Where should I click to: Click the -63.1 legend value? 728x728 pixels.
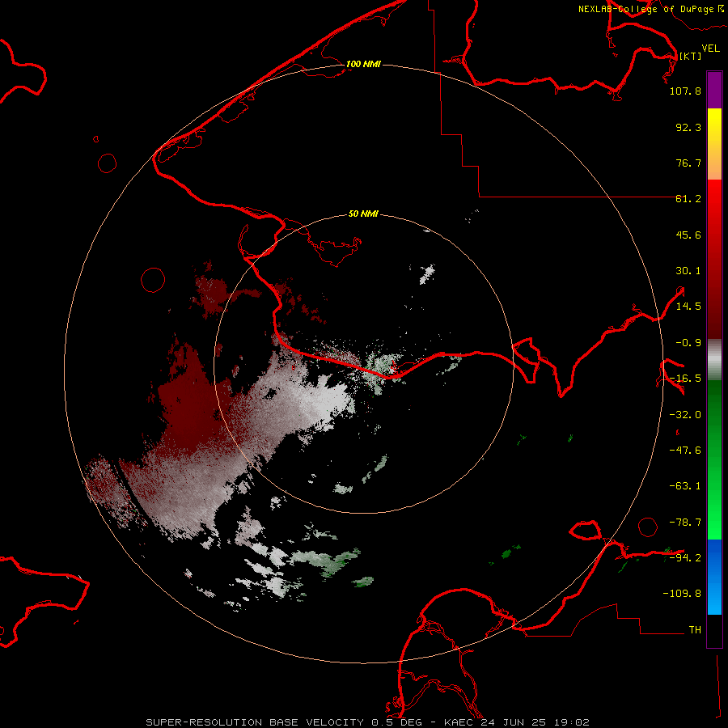685,486
